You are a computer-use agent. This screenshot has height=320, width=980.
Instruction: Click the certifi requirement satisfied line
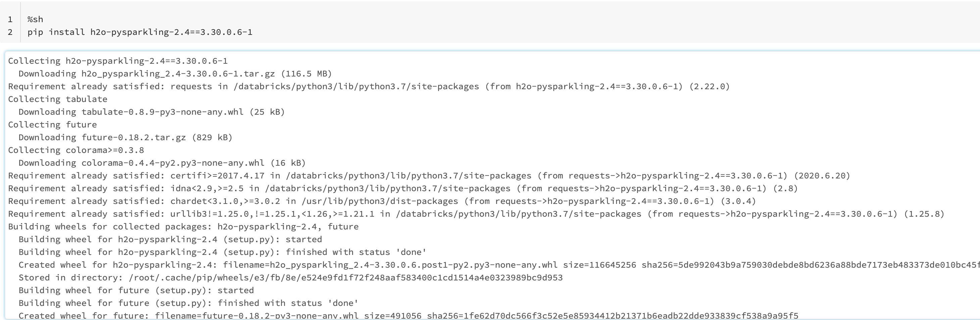click(429, 175)
